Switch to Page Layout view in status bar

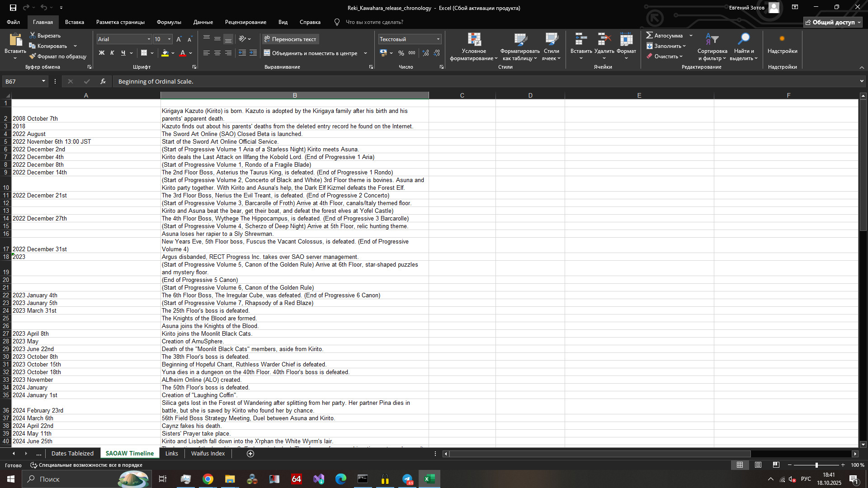click(758, 465)
